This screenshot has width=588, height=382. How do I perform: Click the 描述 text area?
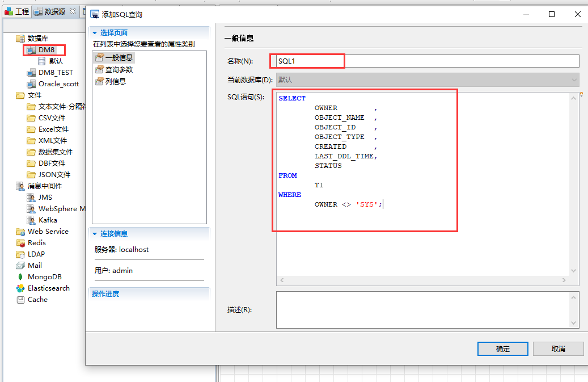pos(423,310)
